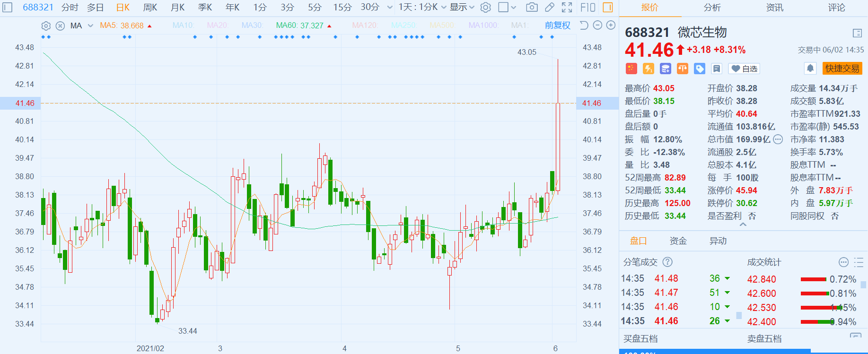Screen dimensions: 868x354
Task: Click the blue price tag icon
Action: (699, 69)
